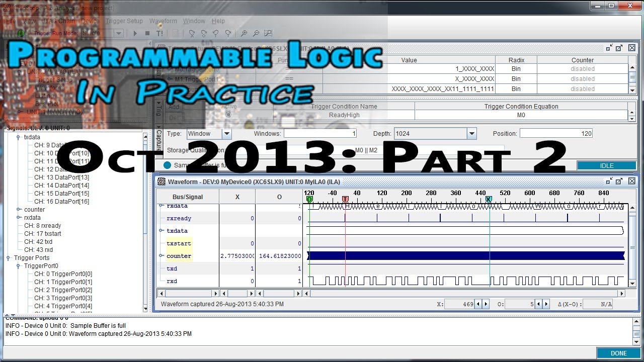Click the IDLE status indicator
644x362 pixels.
pos(607,165)
